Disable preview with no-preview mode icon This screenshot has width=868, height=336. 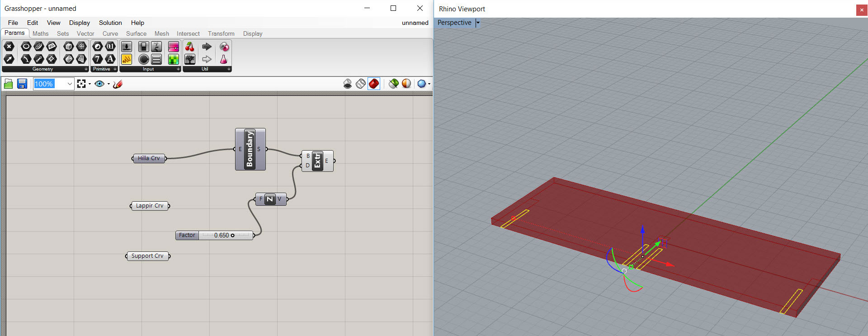[348, 84]
